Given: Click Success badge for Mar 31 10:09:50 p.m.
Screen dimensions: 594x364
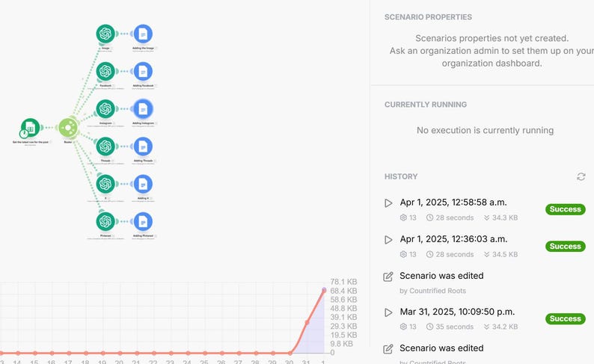Looking at the screenshot, I should point(566,318).
